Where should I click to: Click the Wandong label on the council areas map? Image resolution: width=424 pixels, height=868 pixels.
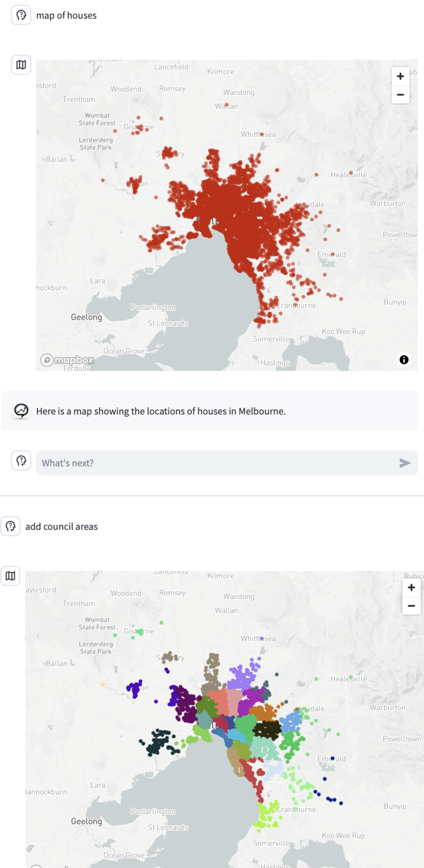239,597
